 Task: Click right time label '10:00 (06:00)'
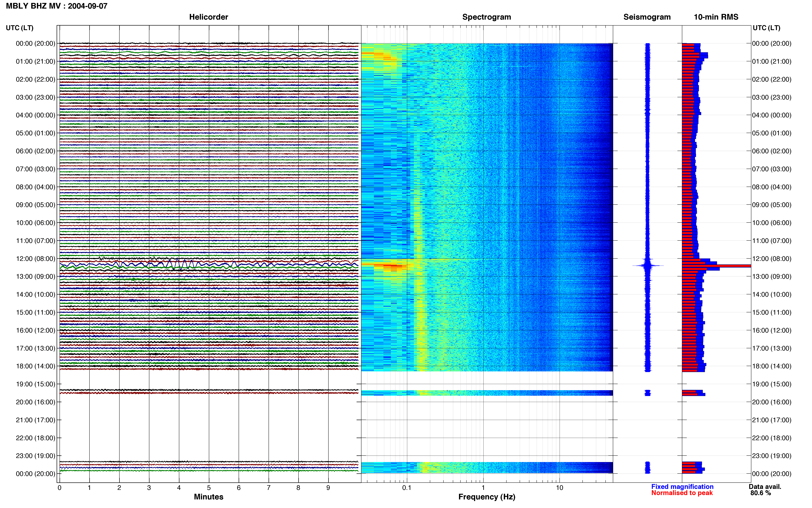tap(771, 223)
